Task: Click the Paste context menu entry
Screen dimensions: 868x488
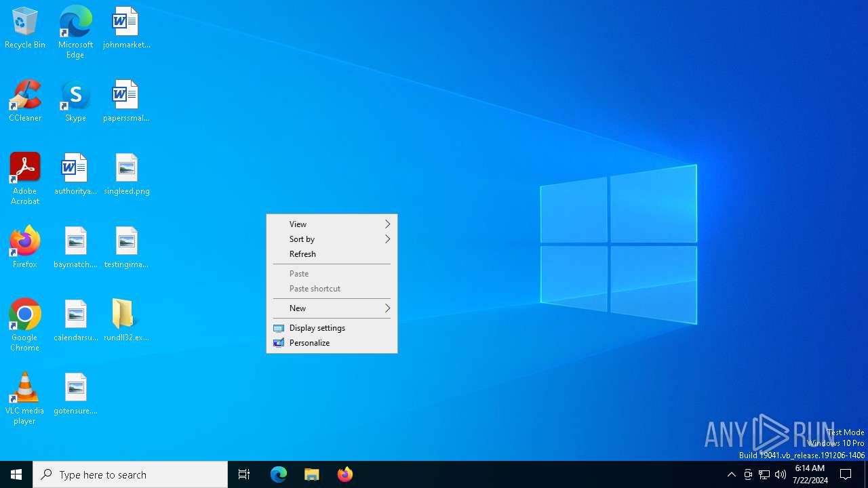Action: [332, 274]
